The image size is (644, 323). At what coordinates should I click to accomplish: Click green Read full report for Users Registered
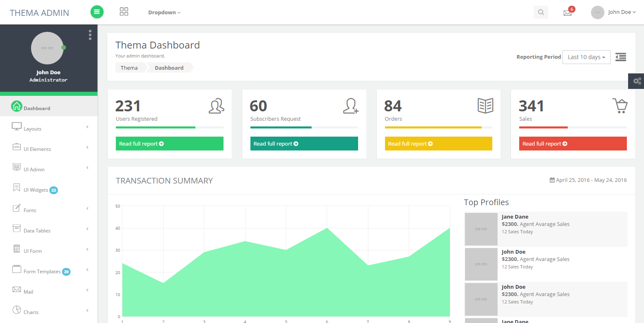tap(169, 144)
